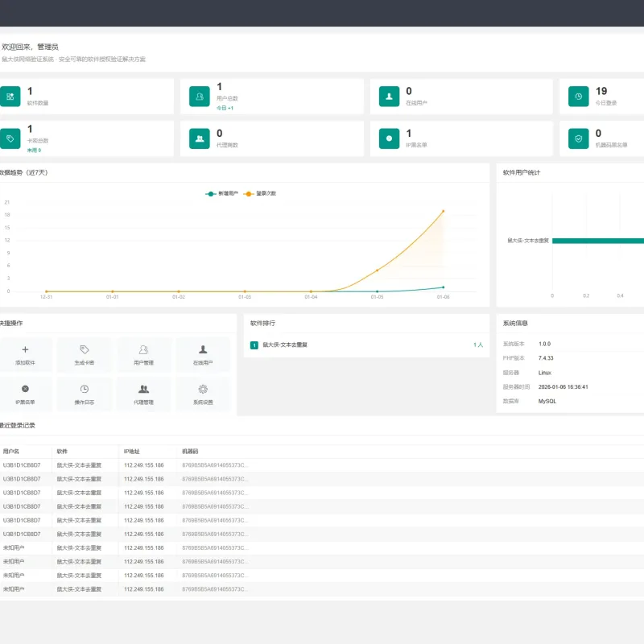Screen dimensions: 644x644
Task: Open the 代理管理 shortcut icon
Action: 143,394
